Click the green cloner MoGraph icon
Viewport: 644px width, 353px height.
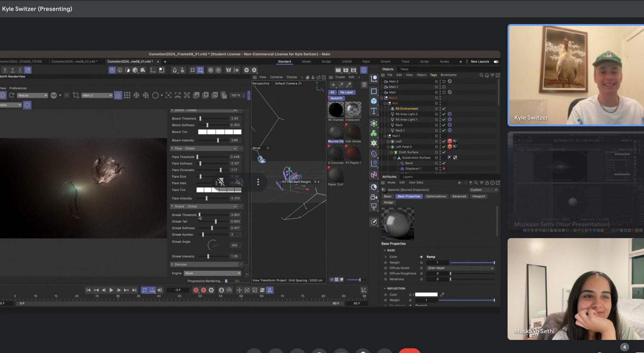[374, 133]
